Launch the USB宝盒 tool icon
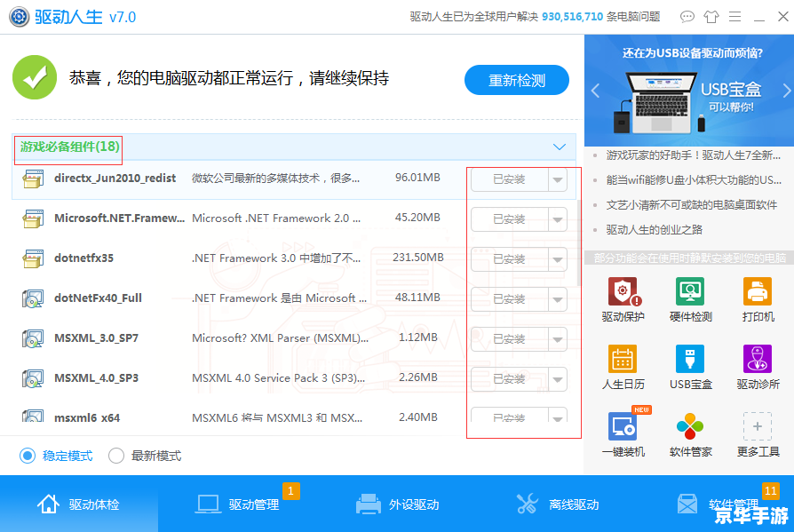The height and width of the screenshot is (532, 794). coord(690,359)
